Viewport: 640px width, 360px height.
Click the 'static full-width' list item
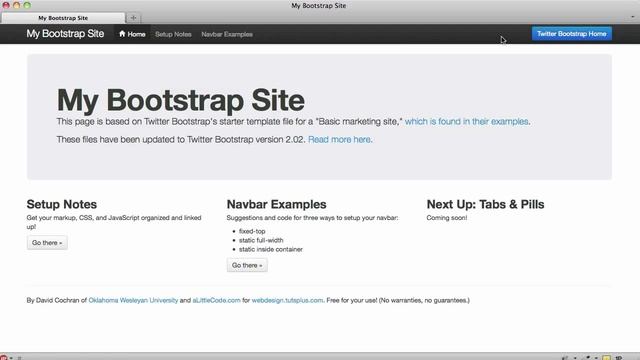[261, 240]
